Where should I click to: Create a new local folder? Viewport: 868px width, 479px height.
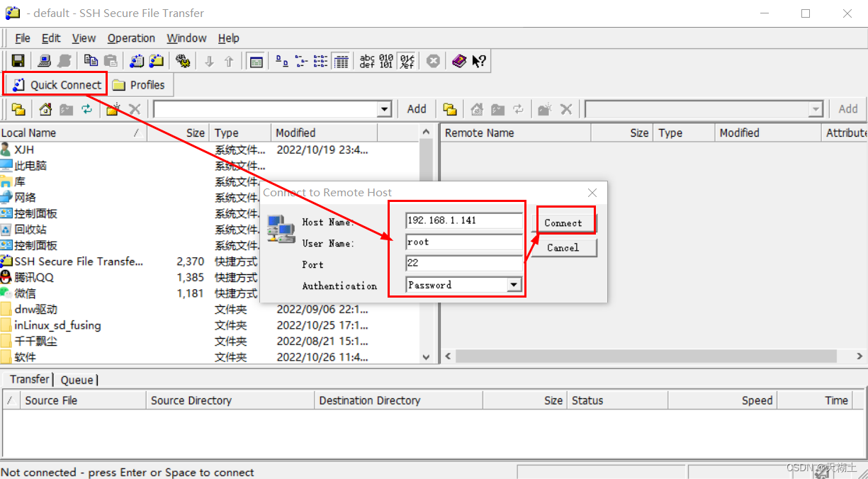click(111, 108)
